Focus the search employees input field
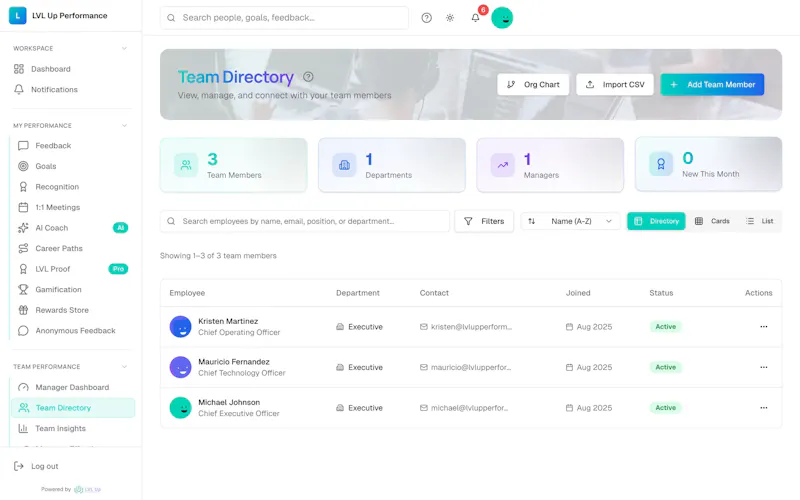 pyautogui.click(x=305, y=221)
